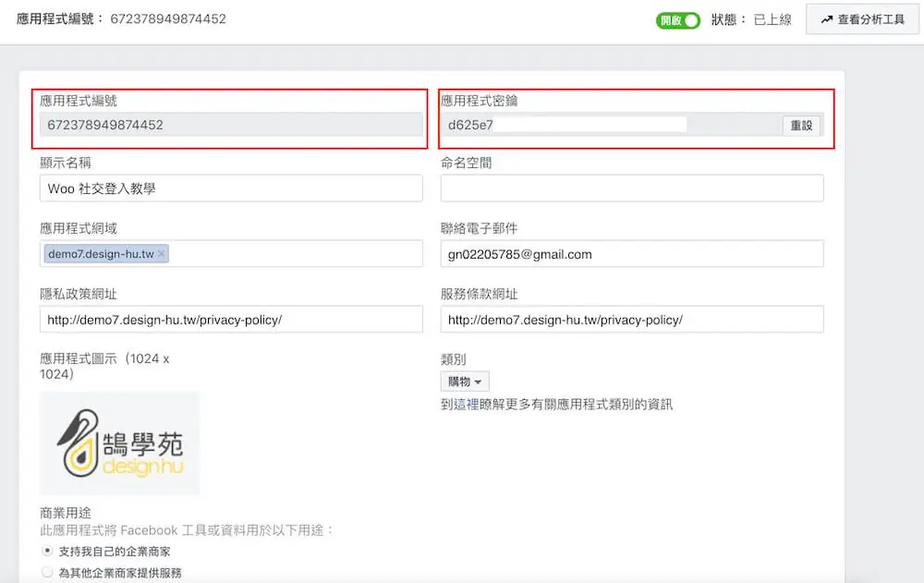This screenshot has height=583, width=924.
Task: Click the empty 命名空間 field
Action: 632,188
